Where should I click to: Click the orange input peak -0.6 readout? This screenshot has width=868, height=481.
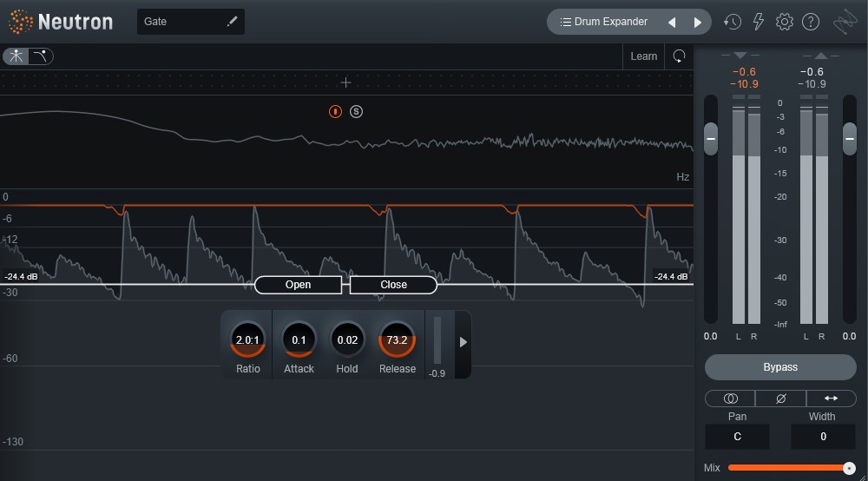[744, 72]
